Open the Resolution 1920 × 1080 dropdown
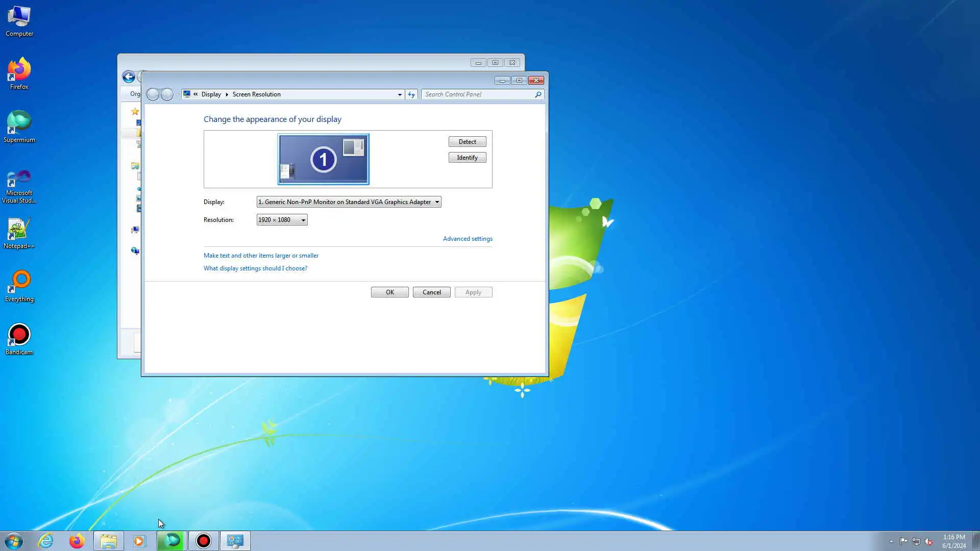The image size is (980, 551). pos(282,220)
